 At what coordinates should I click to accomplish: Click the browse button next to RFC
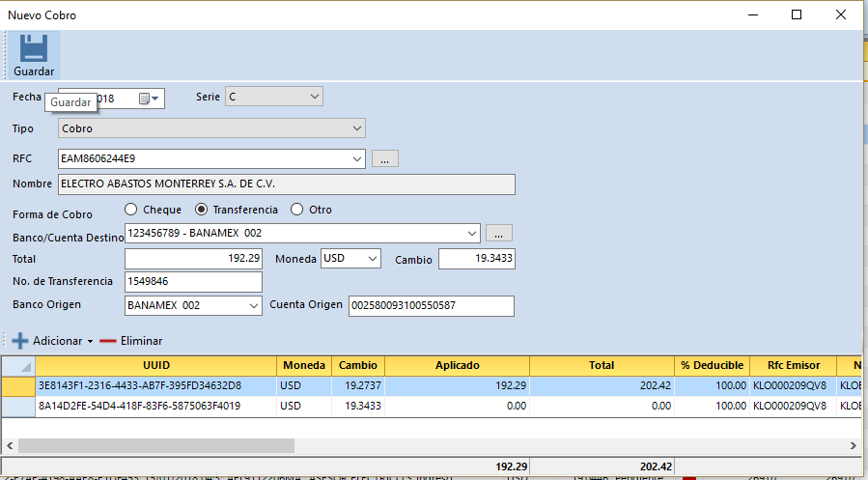384,159
